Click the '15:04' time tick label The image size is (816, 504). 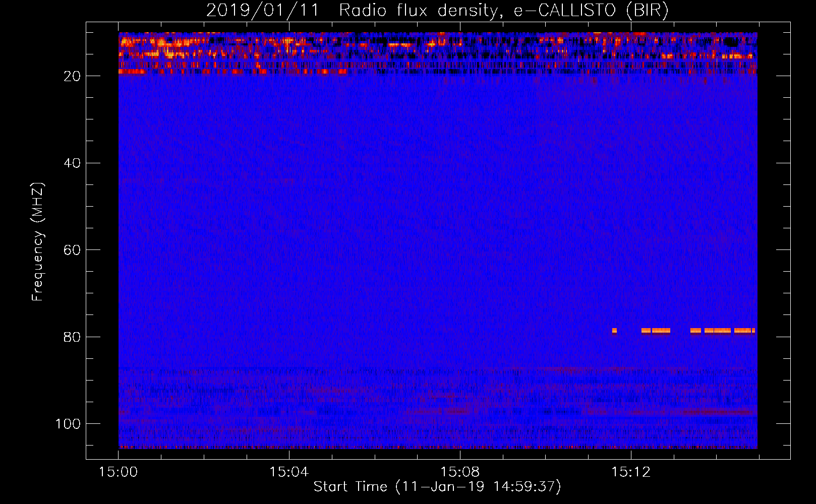click(289, 472)
